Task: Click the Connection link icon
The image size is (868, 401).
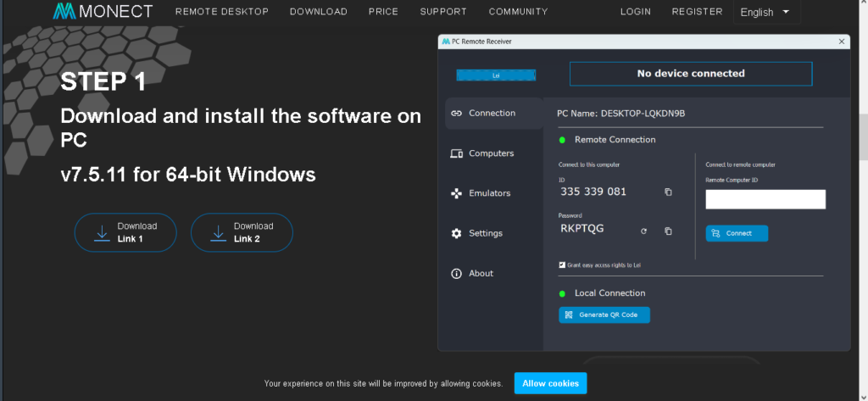Action: (456, 114)
